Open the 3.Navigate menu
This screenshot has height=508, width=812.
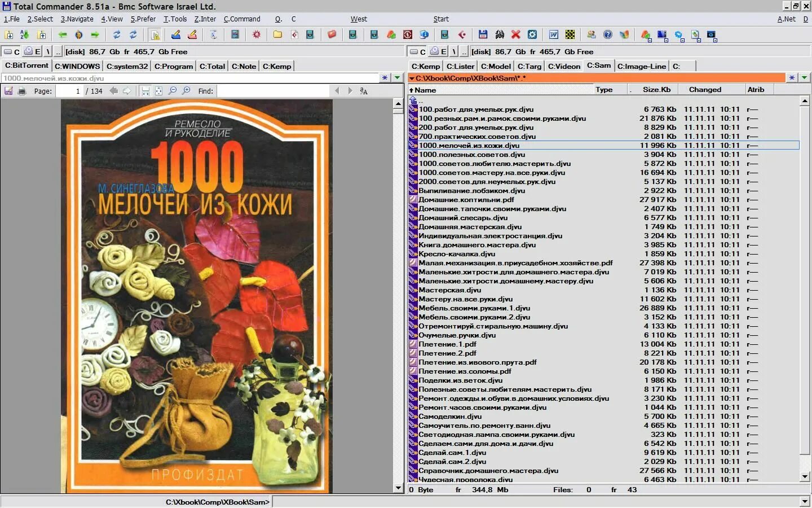coord(77,19)
